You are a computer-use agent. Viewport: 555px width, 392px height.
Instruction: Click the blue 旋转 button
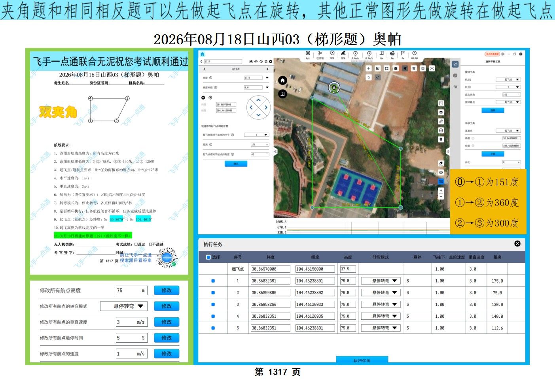point(492,111)
